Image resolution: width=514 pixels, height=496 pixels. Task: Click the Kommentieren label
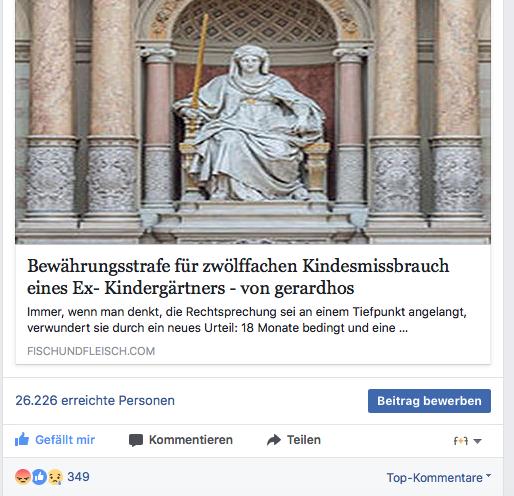(x=191, y=440)
